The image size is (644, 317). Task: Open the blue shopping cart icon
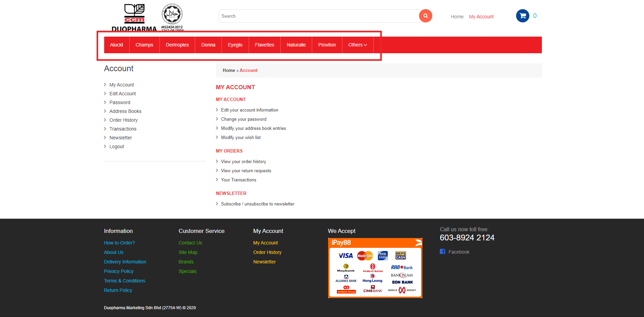[x=523, y=16]
